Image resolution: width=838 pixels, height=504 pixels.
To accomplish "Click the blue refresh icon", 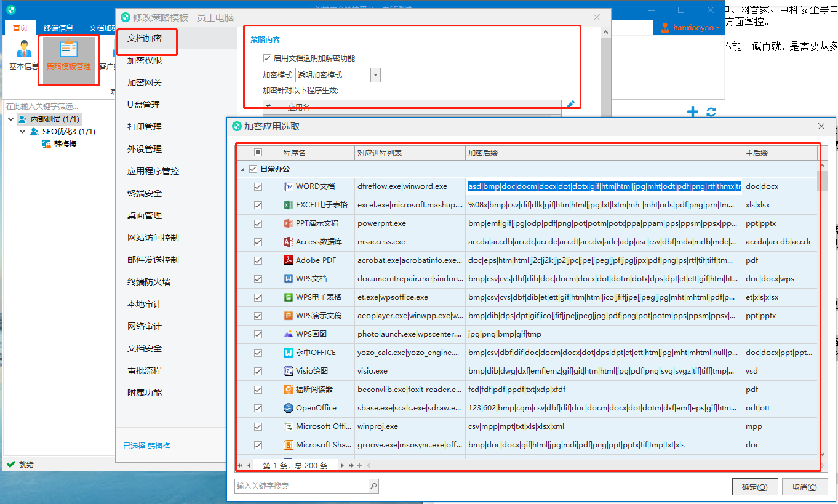I will tap(711, 112).
